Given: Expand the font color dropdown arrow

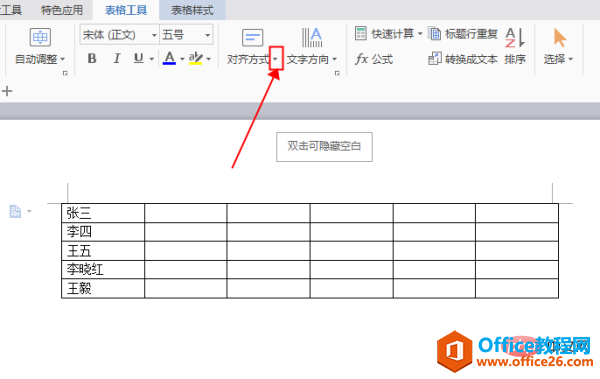Looking at the screenshot, I should click(x=182, y=59).
